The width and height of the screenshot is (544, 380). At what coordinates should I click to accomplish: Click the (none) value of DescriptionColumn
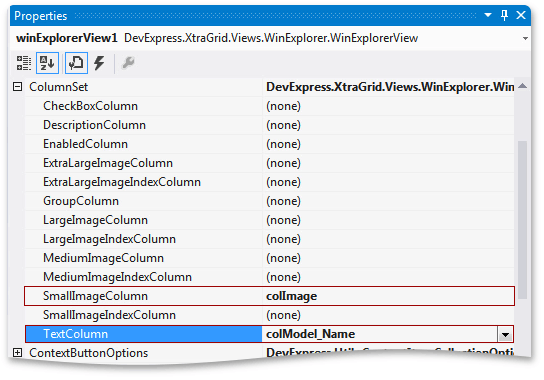pyautogui.click(x=283, y=125)
